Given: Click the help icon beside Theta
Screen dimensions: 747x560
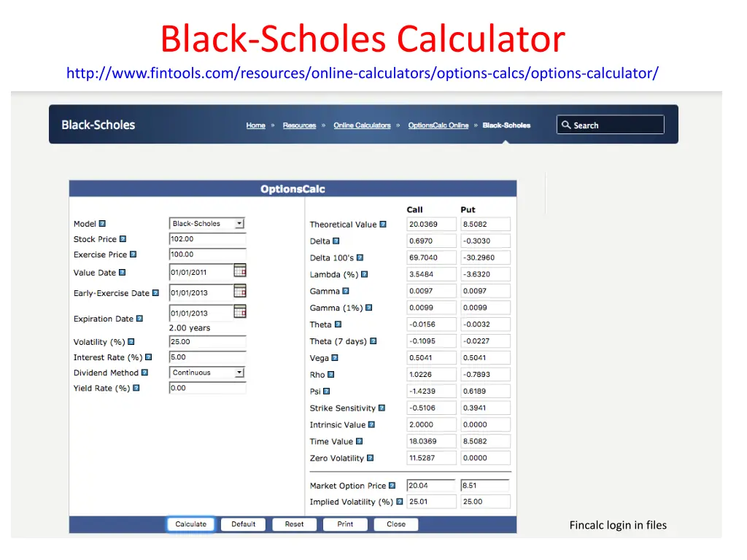Looking at the screenshot, I should point(338,324).
